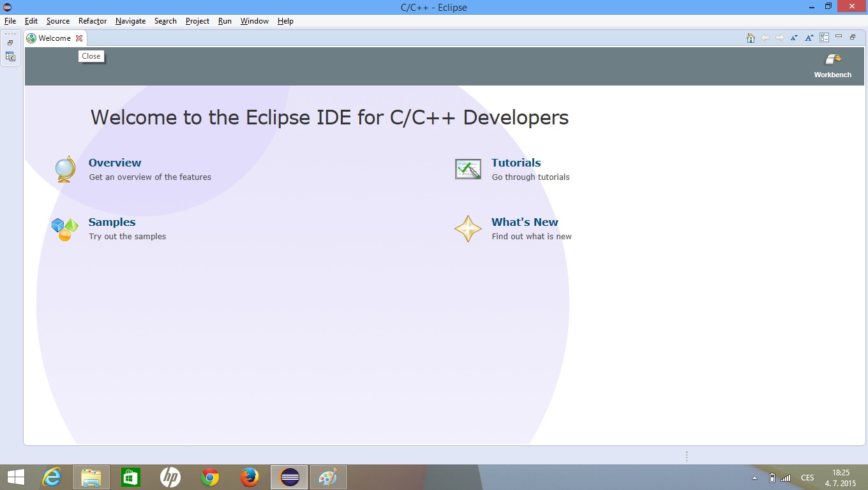Open the Project menu

[197, 21]
